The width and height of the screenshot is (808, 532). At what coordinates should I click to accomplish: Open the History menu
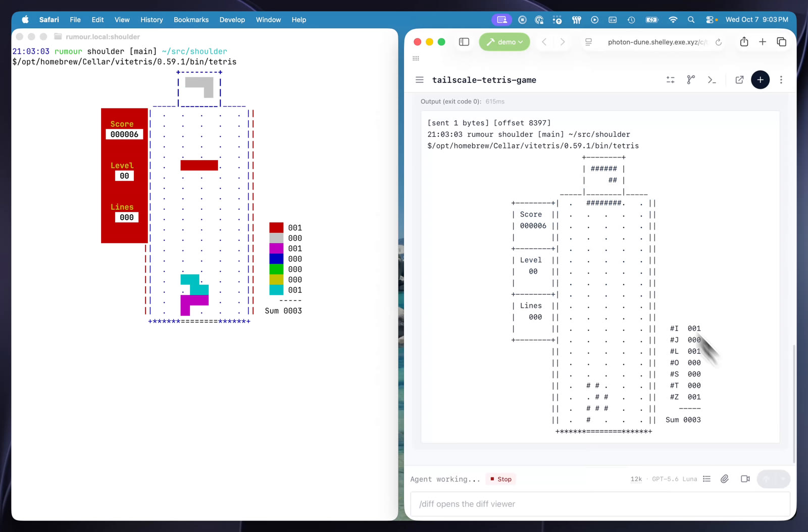click(x=151, y=20)
